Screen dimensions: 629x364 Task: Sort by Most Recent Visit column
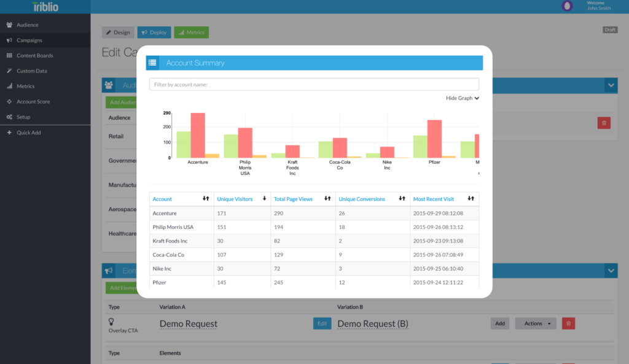(x=433, y=199)
